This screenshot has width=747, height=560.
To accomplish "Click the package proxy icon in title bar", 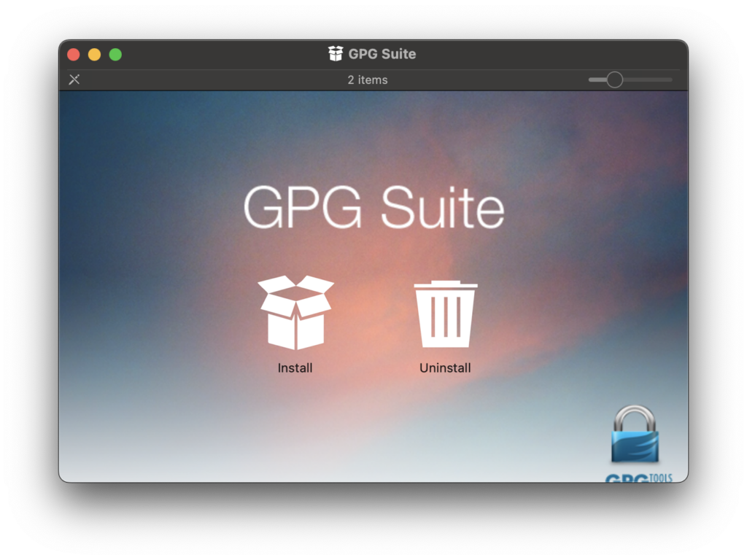I will (x=336, y=54).
